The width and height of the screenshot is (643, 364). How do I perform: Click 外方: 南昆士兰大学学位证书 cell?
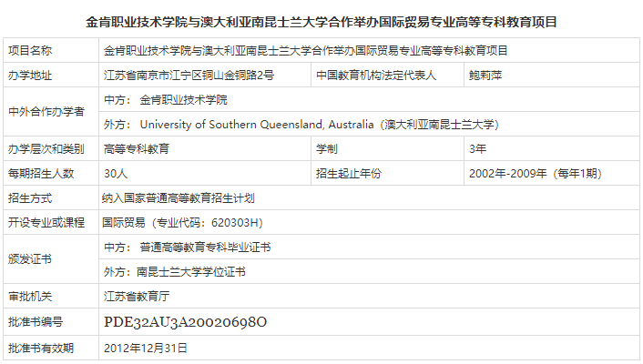point(369,272)
